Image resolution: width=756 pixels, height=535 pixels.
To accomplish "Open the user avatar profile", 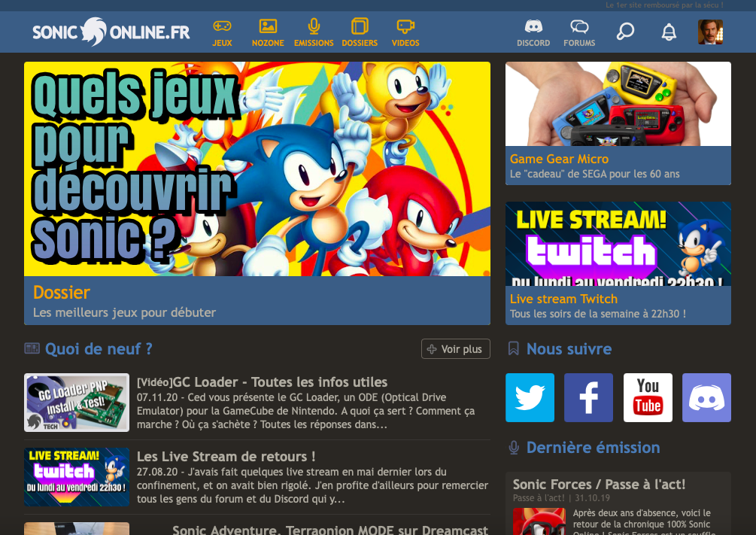I will coord(710,32).
